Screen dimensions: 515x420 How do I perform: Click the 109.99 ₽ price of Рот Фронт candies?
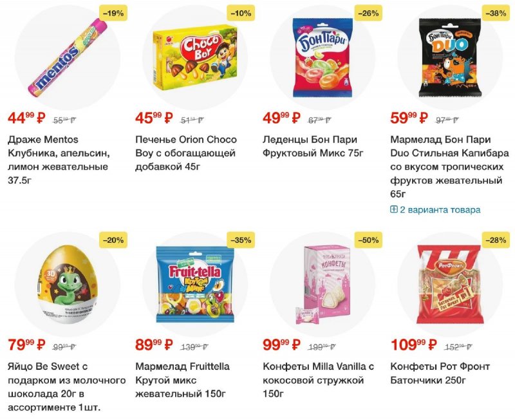pyautogui.click(x=414, y=345)
